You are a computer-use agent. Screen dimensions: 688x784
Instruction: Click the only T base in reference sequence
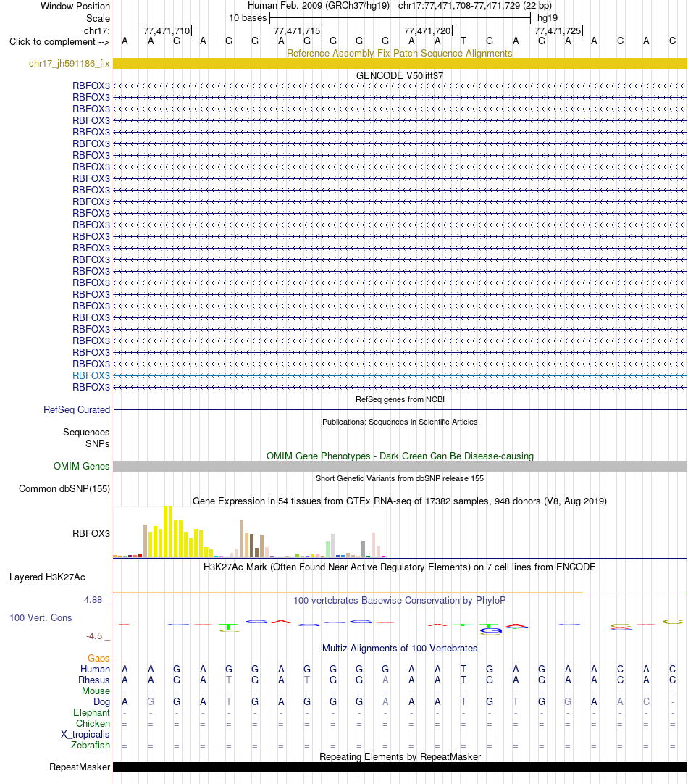(463, 41)
